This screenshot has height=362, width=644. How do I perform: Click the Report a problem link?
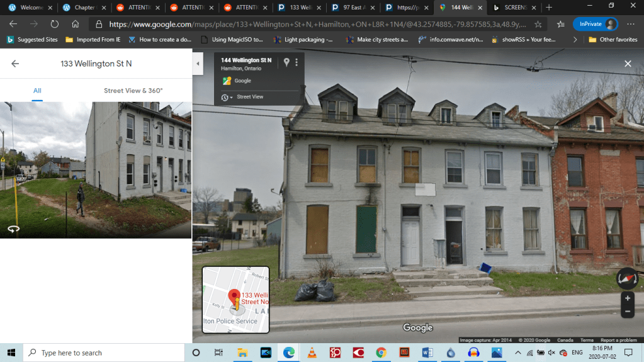point(619,340)
